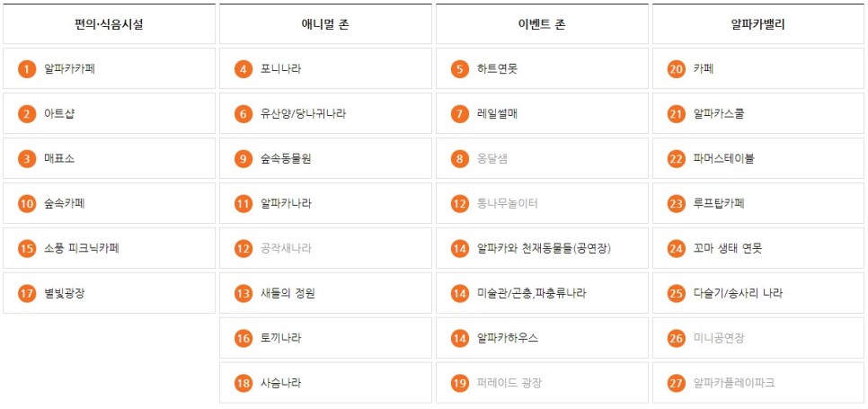Select the number 23 badge for 루프탑카페

676,204
